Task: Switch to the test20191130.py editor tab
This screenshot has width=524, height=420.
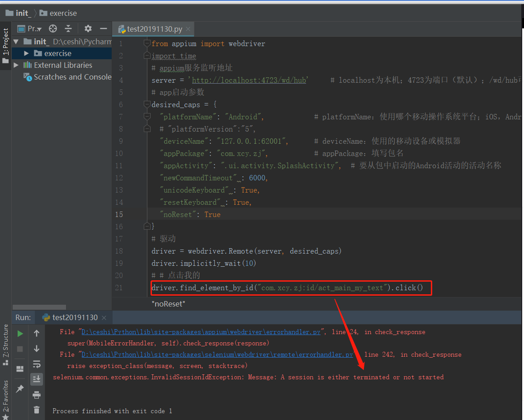Action: [153, 28]
